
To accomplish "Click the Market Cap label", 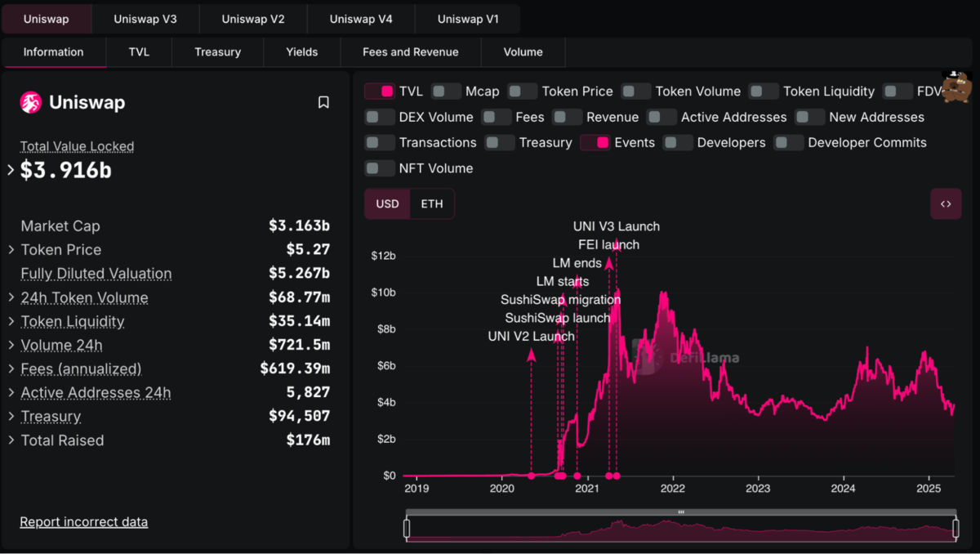I will [60, 226].
